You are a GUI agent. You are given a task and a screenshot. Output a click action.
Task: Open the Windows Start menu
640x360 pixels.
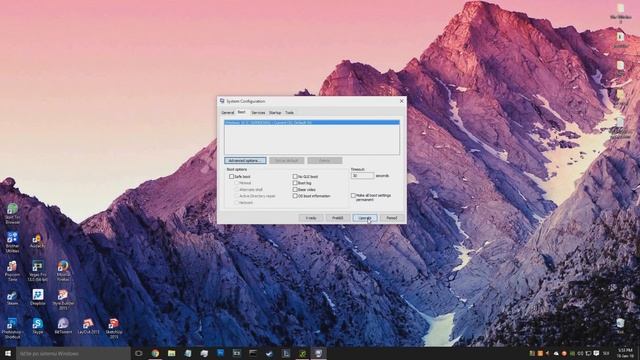[x=8, y=353]
